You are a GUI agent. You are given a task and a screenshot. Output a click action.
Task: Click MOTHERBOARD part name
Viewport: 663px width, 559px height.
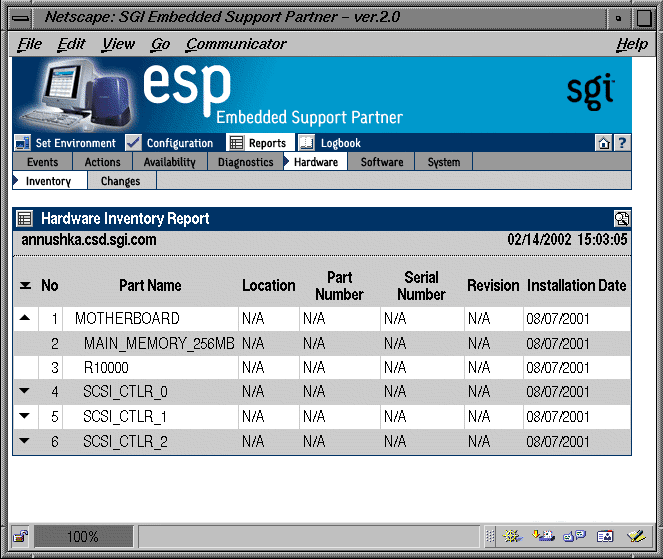pyautogui.click(x=127, y=318)
